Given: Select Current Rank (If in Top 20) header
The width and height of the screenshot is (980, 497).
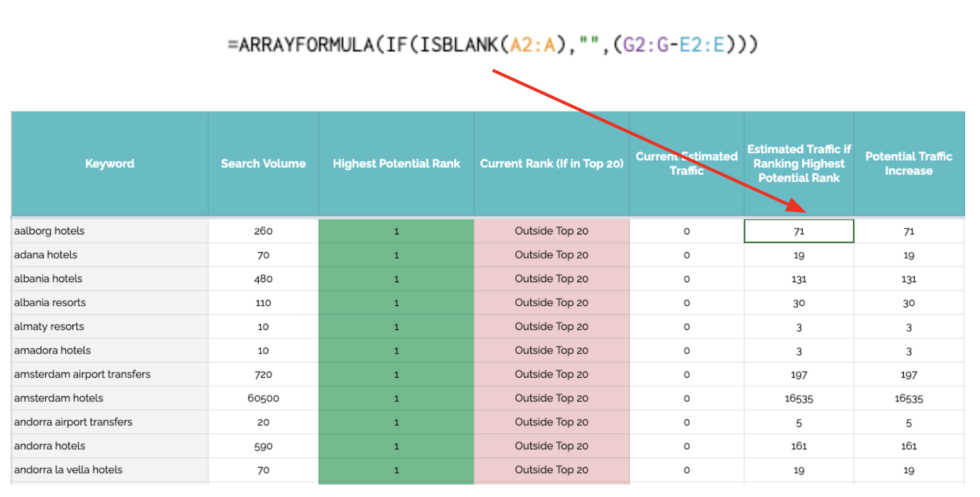Looking at the screenshot, I should pyautogui.click(x=551, y=163).
